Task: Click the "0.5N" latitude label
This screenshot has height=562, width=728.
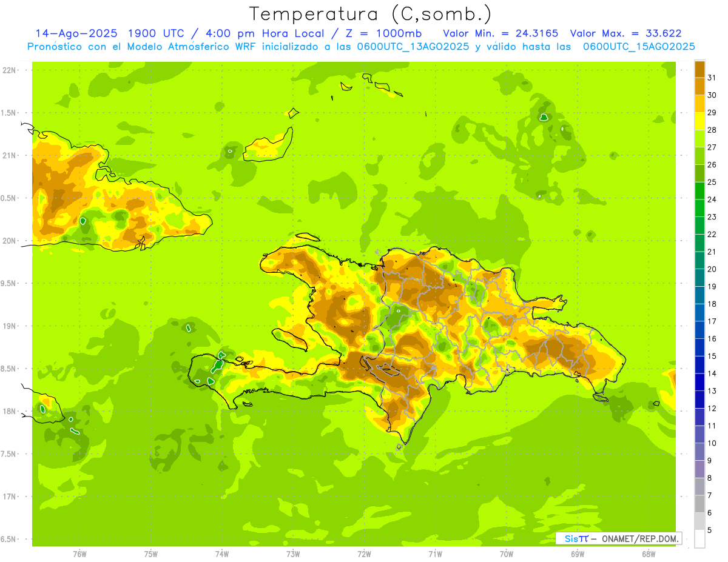Action: [9, 198]
